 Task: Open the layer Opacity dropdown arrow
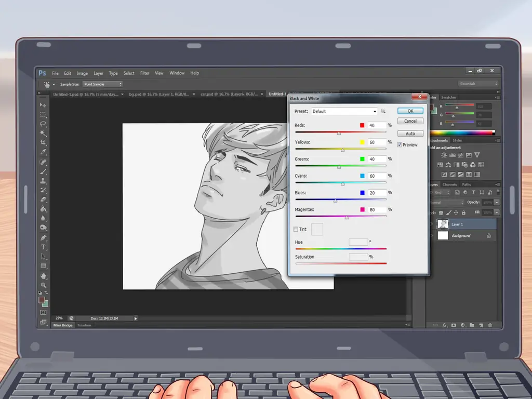point(496,203)
